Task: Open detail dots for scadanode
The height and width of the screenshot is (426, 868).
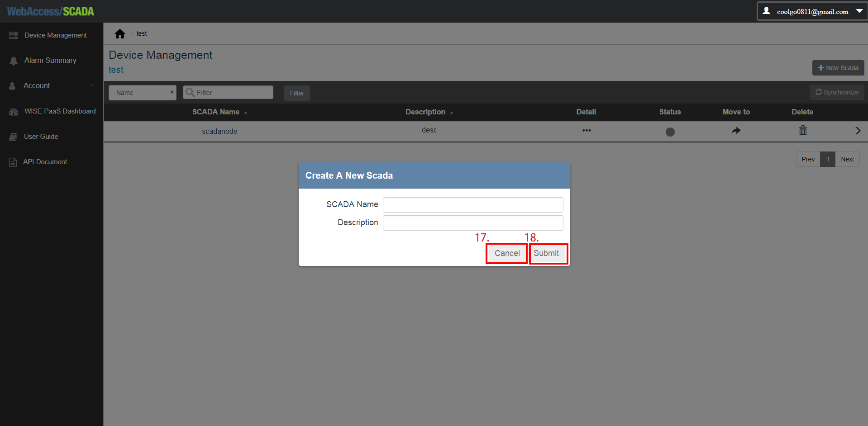Action: point(587,130)
